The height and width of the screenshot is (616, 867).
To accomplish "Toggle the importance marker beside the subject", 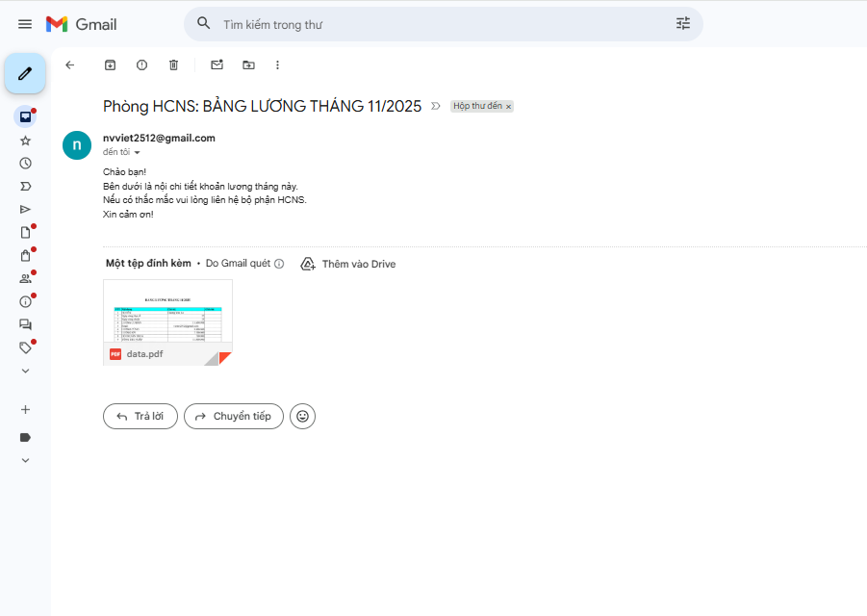I will pyautogui.click(x=436, y=106).
